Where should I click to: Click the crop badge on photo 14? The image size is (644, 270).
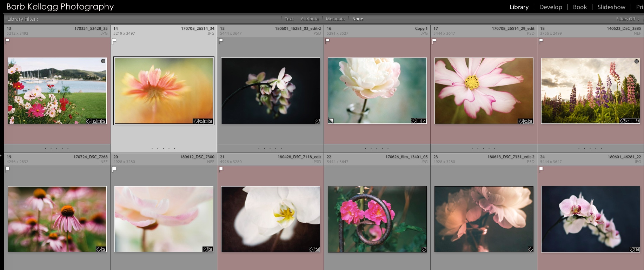click(206, 121)
